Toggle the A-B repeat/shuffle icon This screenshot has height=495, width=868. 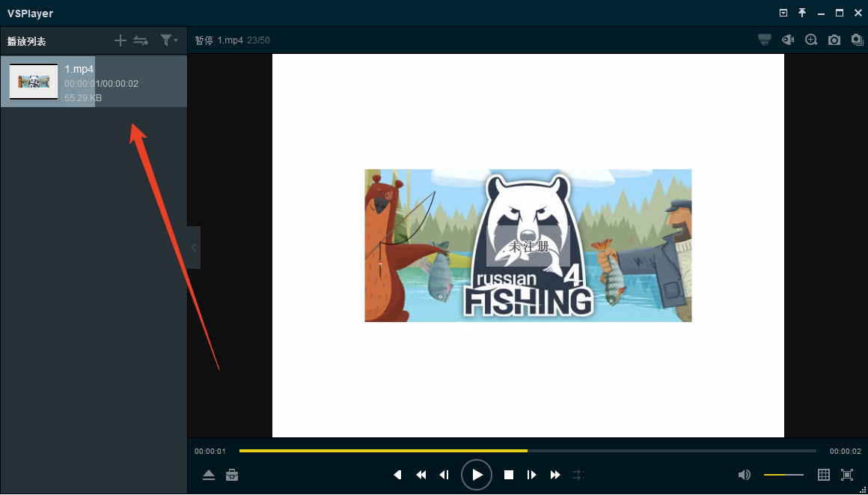(578, 475)
